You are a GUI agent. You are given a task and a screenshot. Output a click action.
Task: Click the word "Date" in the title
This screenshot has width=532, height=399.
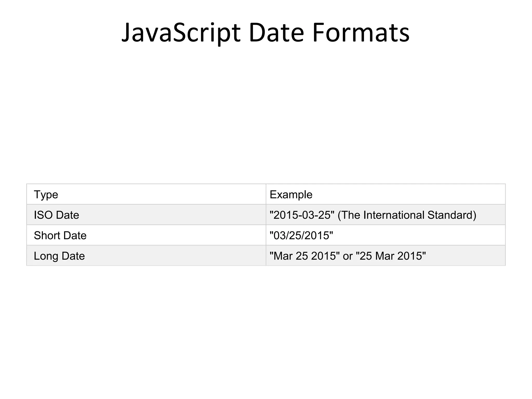[x=276, y=33]
